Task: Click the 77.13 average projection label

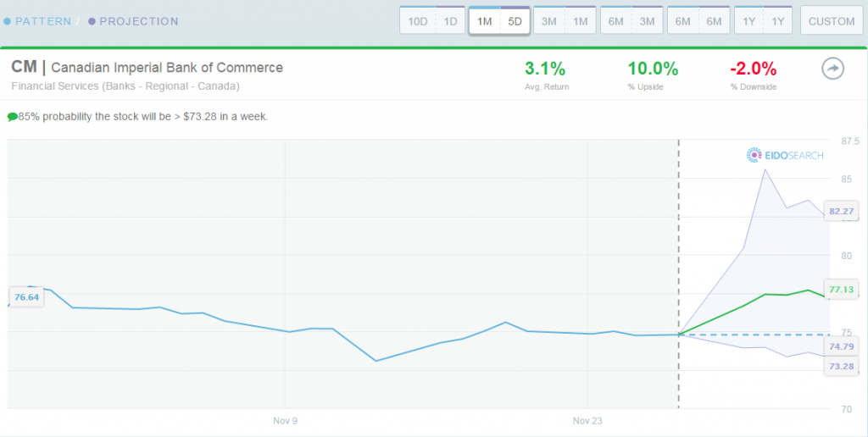Action: pos(842,289)
